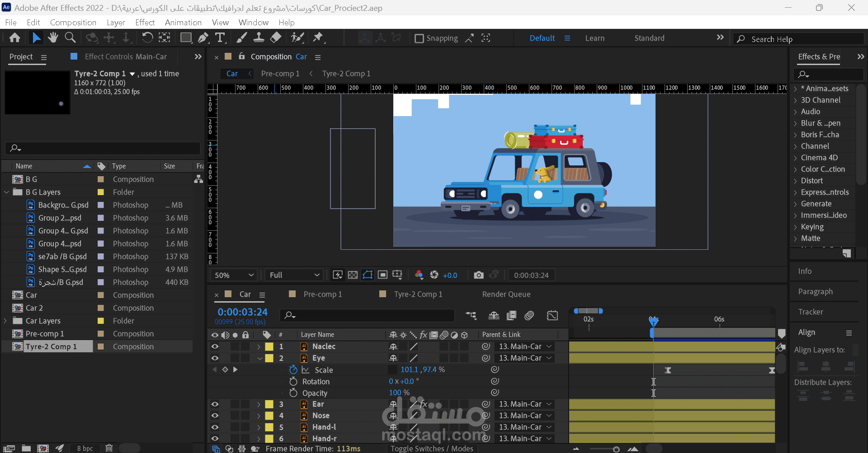Image resolution: width=868 pixels, height=453 pixels.
Task: Enable the Snapping checkbox
Action: pyautogui.click(x=419, y=38)
